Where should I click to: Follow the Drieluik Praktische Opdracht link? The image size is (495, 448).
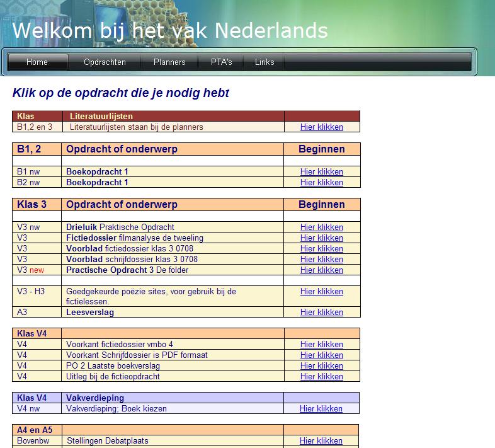click(x=321, y=227)
